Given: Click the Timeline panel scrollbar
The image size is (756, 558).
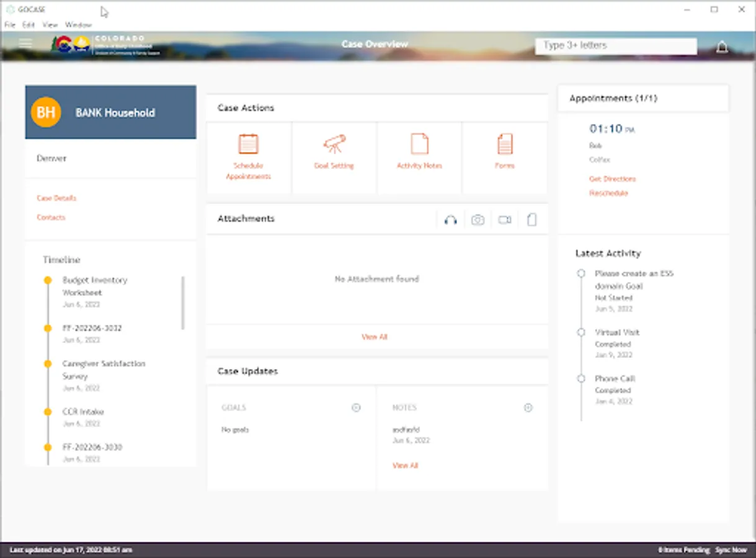Looking at the screenshot, I should 183,303.
